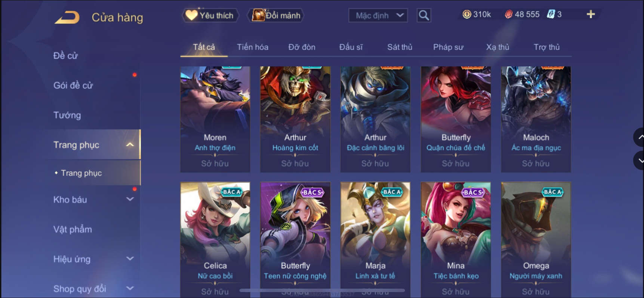Tap the golden back arrow icon

67,17
